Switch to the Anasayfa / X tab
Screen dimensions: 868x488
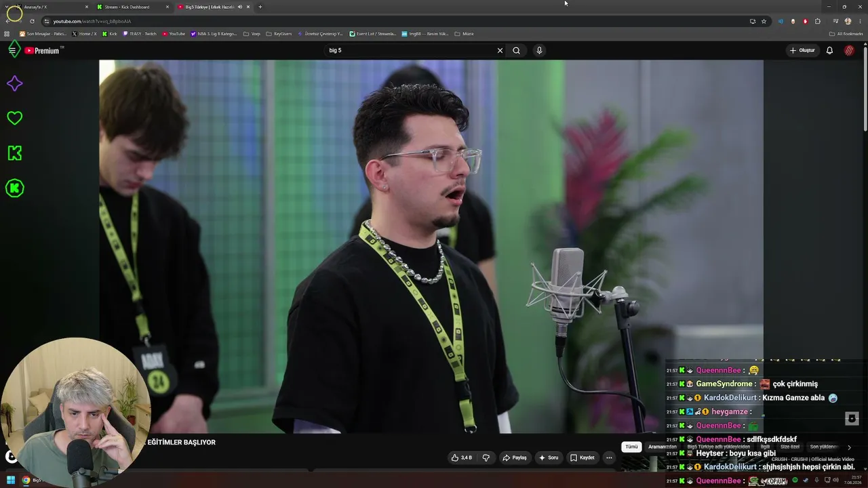click(x=51, y=7)
